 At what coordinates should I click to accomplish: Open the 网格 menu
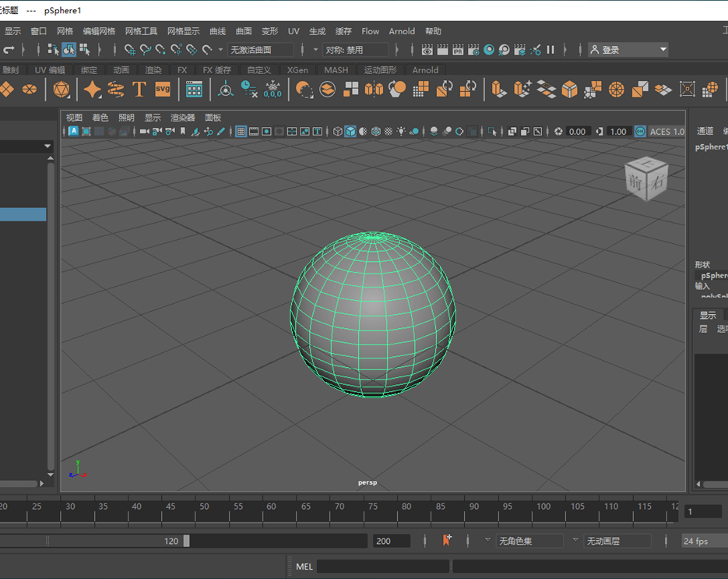pyautogui.click(x=65, y=31)
